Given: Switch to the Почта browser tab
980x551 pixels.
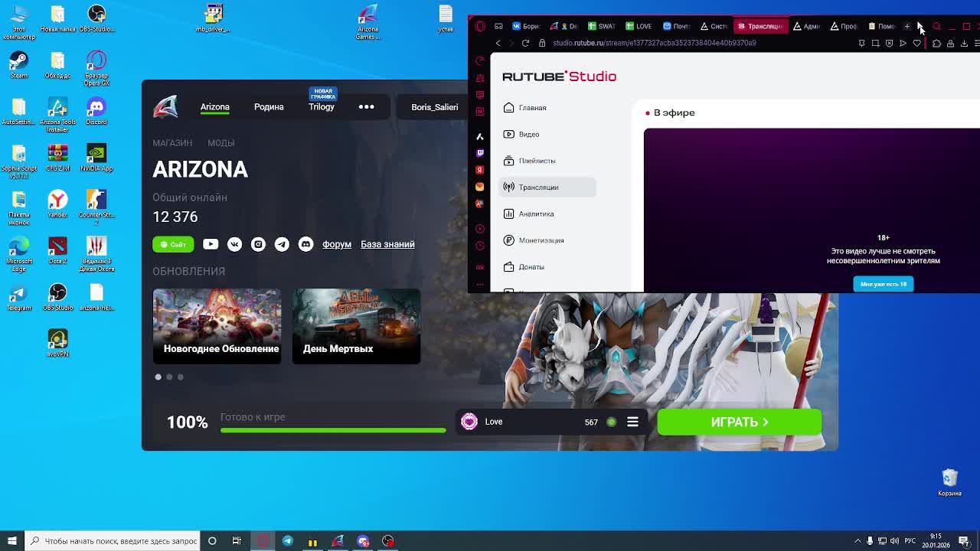Looking at the screenshot, I should pos(677,26).
